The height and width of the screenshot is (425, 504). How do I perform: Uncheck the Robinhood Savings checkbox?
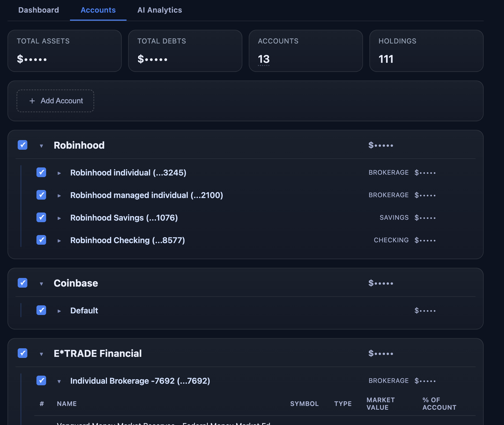point(41,218)
